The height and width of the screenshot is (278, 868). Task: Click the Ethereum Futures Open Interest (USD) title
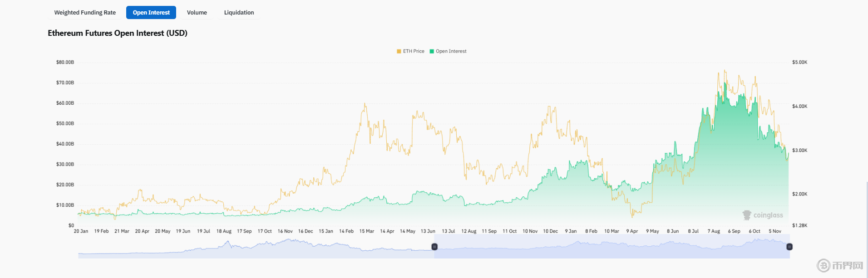118,33
